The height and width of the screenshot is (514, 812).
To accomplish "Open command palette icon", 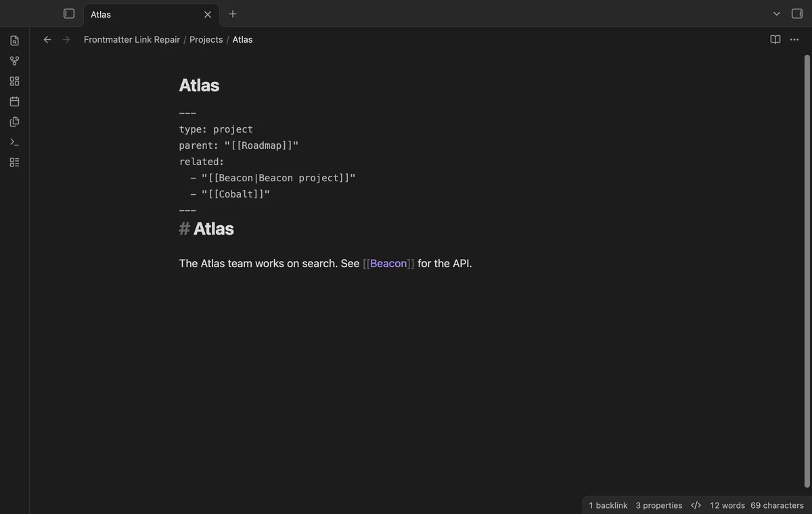I will 14,142.
